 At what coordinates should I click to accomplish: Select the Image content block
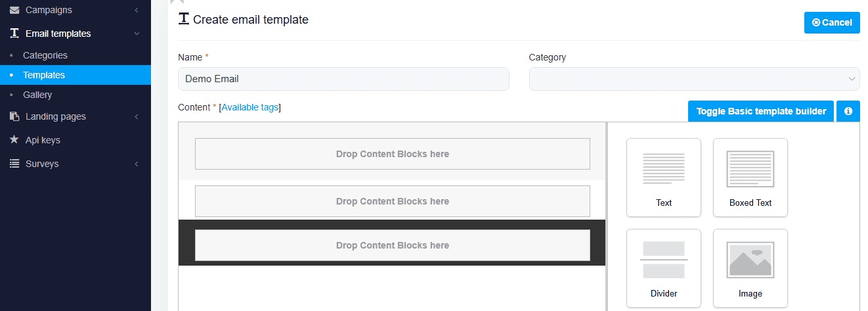click(750, 268)
